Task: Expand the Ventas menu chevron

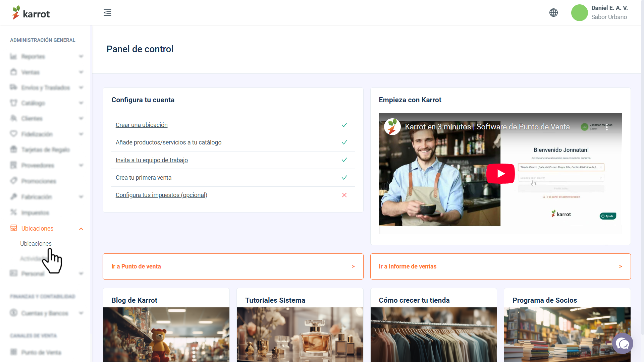Action: point(81,72)
